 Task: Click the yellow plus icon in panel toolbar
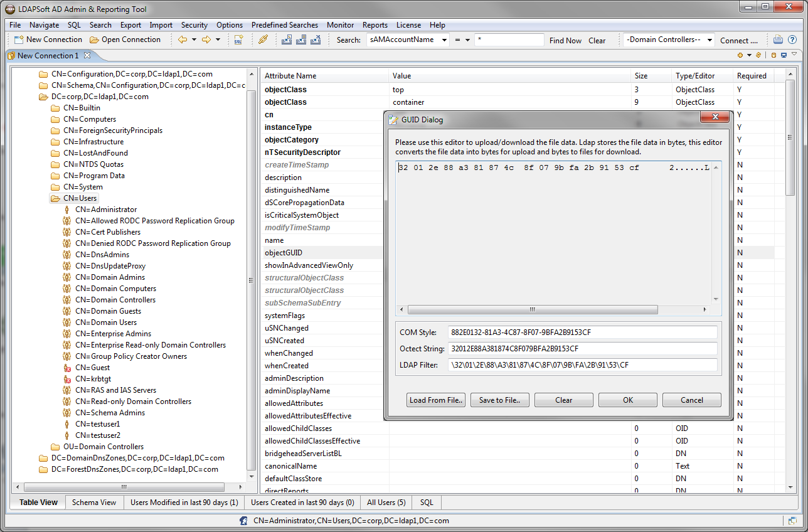pos(740,55)
